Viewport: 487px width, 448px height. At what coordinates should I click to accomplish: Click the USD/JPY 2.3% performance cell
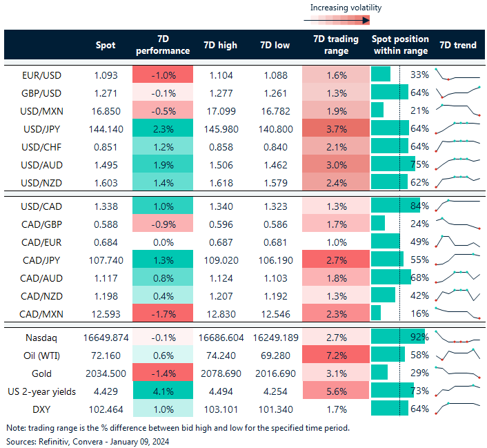click(x=162, y=128)
